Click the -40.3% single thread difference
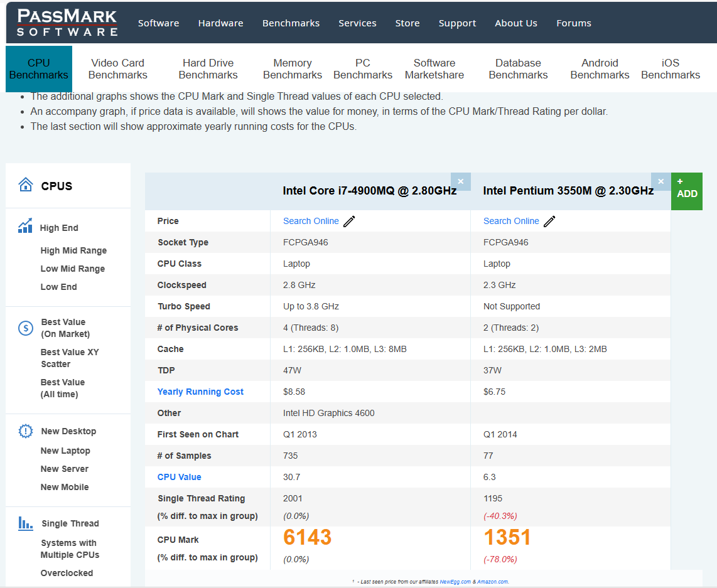This screenshot has height=588, width=717. tap(500, 516)
